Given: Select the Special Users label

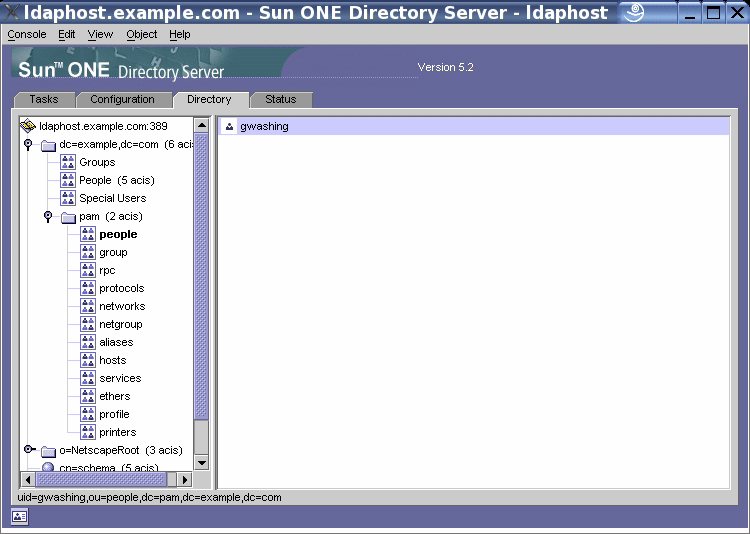Looking at the screenshot, I should [x=112, y=198].
